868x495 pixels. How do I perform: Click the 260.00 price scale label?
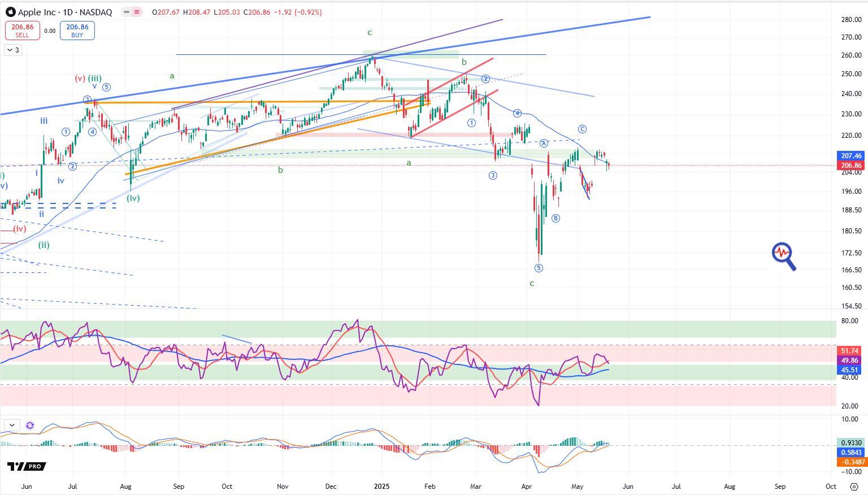click(x=851, y=55)
